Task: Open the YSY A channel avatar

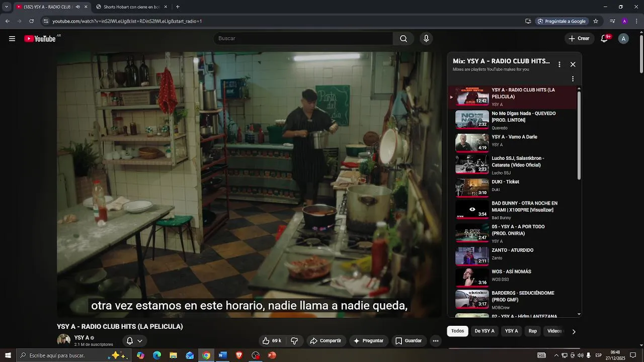Action: (x=63, y=340)
